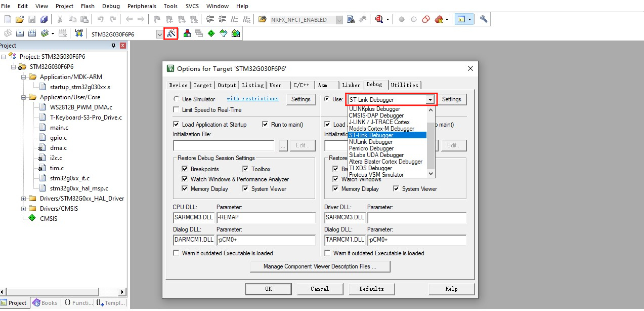Image resolution: width=644 pixels, height=311 pixels.
Task: Click the LOAD download to flash icon
Action: tap(79, 34)
